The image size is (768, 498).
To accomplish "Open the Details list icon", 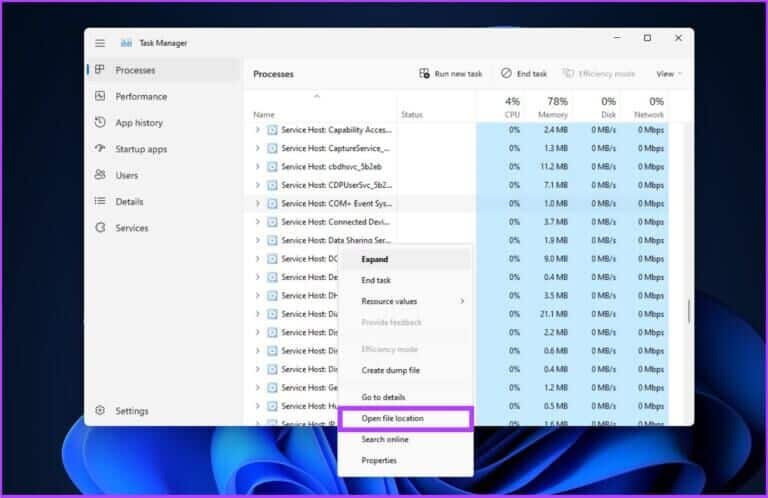I will coord(100,201).
